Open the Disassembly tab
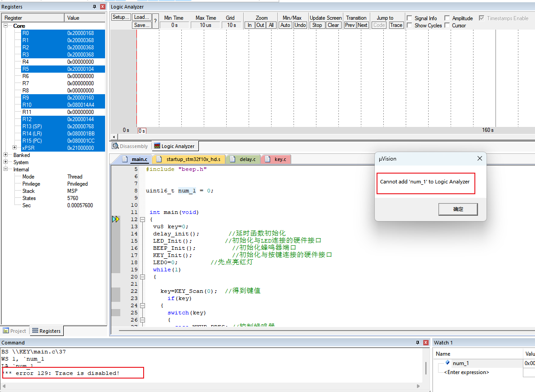This screenshot has width=535, height=392. pyautogui.click(x=130, y=146)
